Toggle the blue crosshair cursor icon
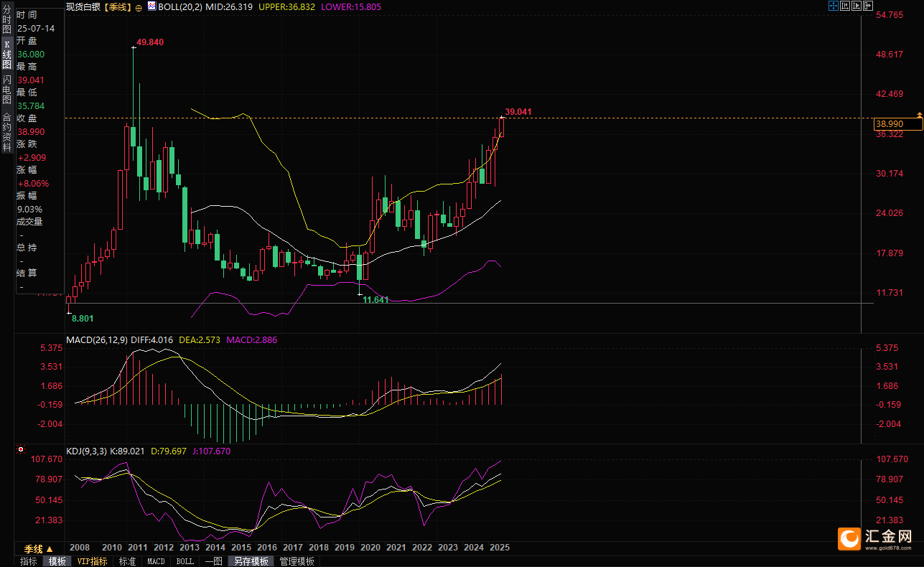The image size is (924, 567). [x=832, y=6]
